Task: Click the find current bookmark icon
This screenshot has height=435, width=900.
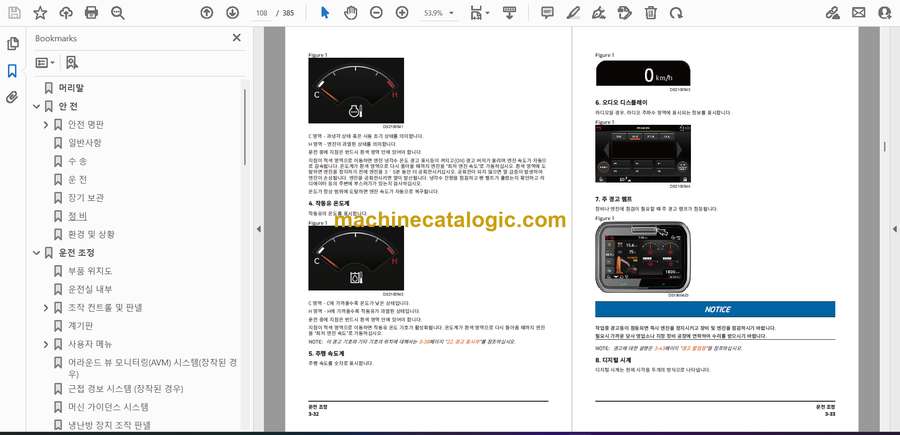Action: [72, 63]
